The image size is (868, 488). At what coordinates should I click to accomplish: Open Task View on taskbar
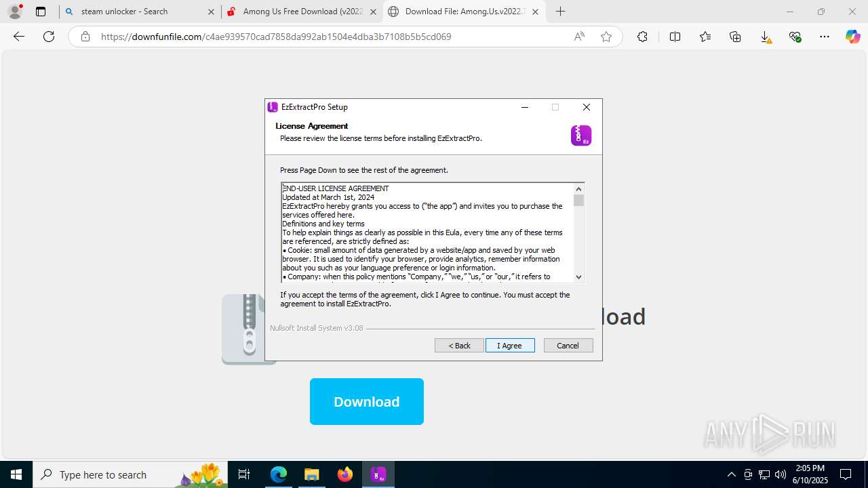point(245,474)
